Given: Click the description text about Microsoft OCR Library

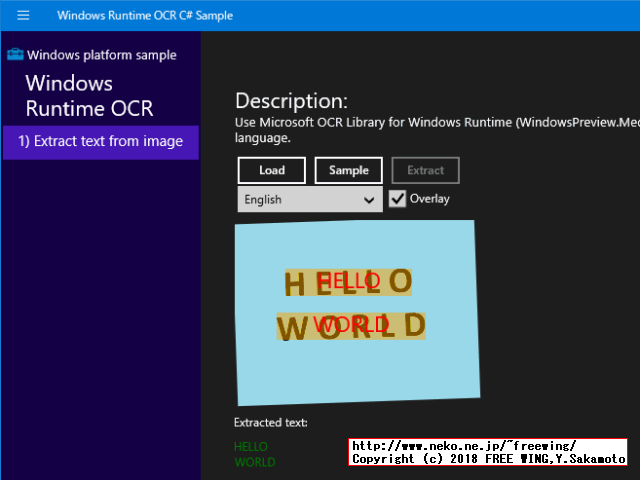Looking at the screenshot, I should pyautogui.click(x=437, y=130).
